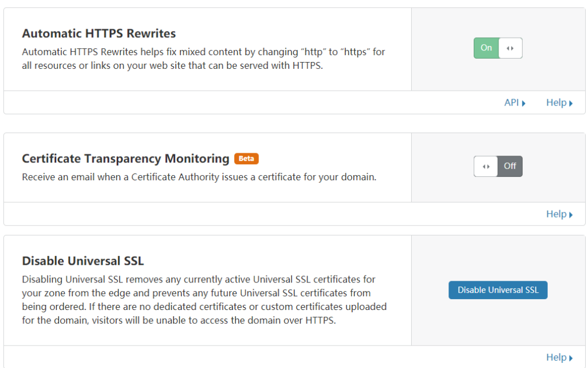Click the text 'Receive an email when a Certificate Authority'
Screen dimensions: 588x368
(120, 177)
